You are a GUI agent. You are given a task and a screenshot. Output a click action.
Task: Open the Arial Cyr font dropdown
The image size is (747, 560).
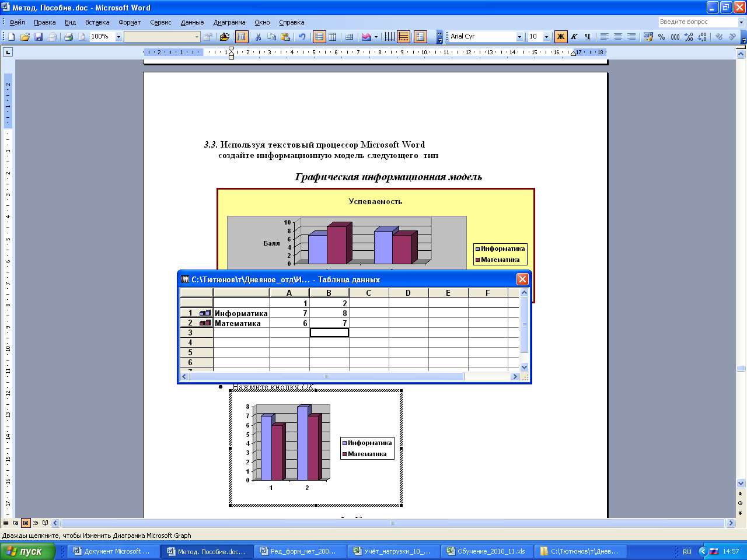click(x=519, y=37)
